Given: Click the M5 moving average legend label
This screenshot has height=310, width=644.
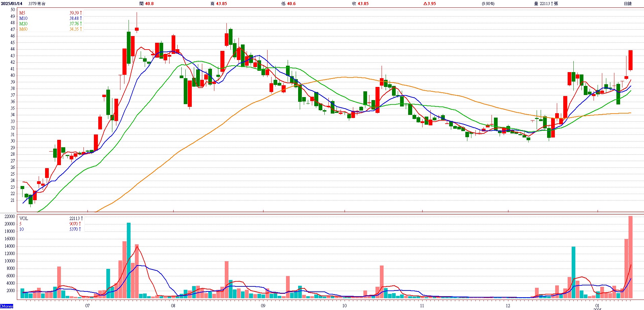Looking at the screenshot, I should click(22, 13).
